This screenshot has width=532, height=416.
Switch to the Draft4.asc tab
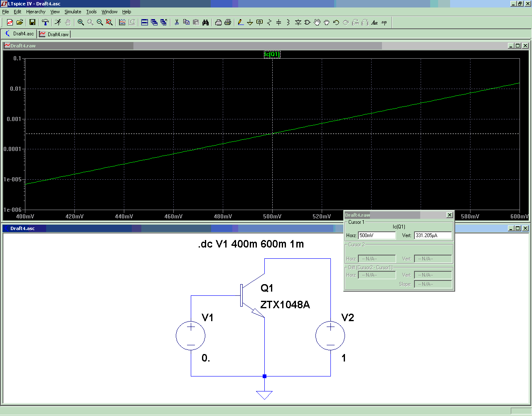click(20, 34)
